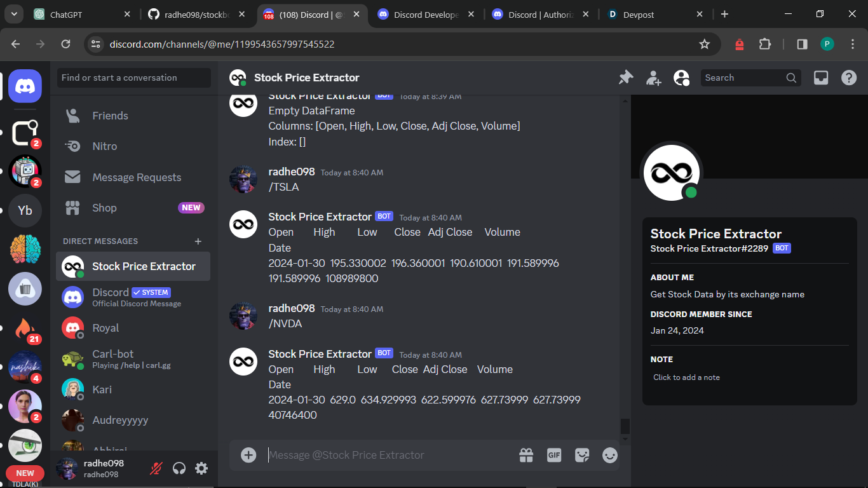Open the trash bin server icon
Viewport: 868px width, 488px height.
click(x=25, y=289)
